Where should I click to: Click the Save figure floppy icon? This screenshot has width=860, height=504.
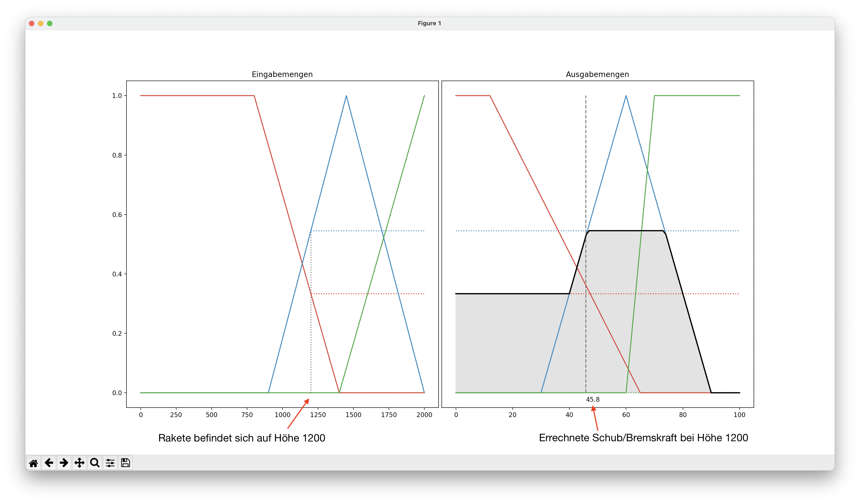pos(125,463)
